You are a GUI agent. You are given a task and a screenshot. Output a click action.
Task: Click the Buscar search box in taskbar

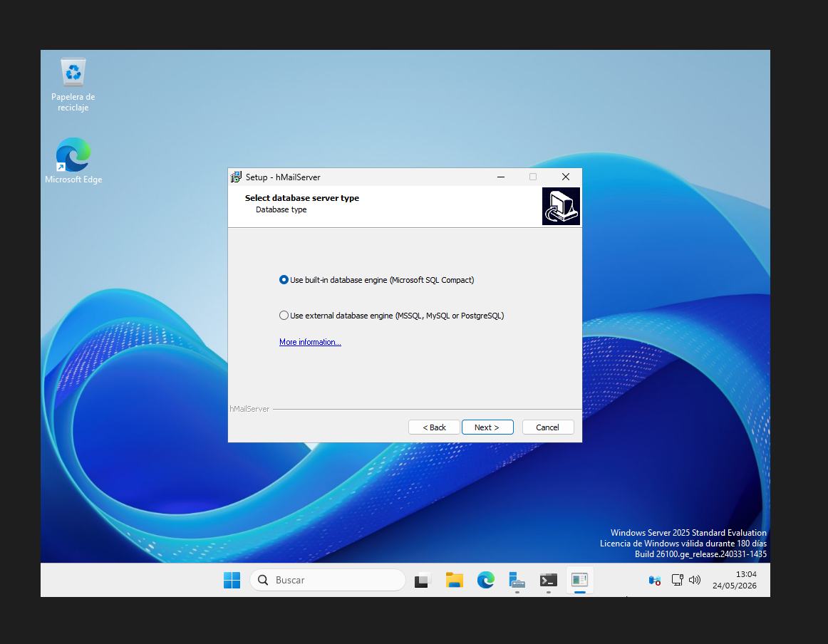327,580
